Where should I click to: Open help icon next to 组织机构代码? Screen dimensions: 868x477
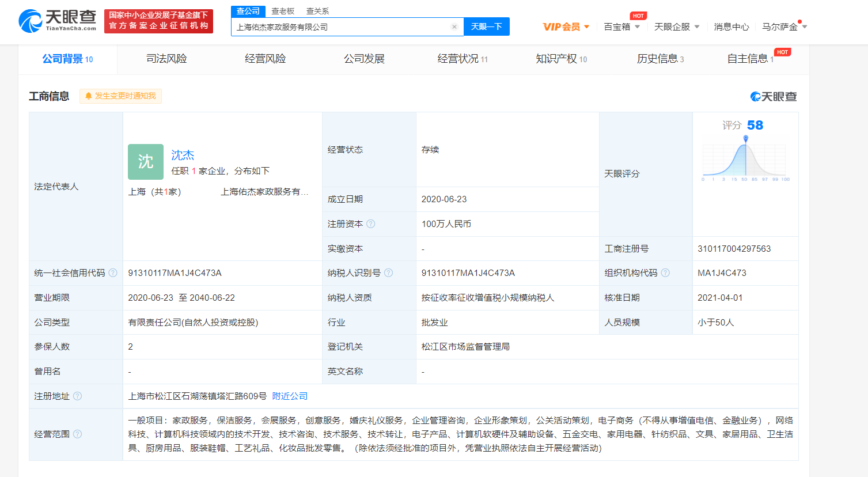(665, 273)
